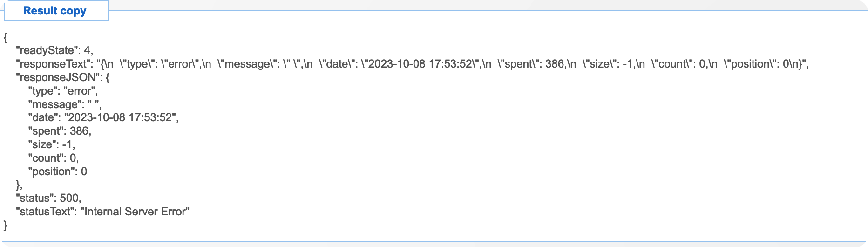This screenshot has width=868, height=247.
Task: Click the indented "count": 0 line
Action: pos(53,158)
